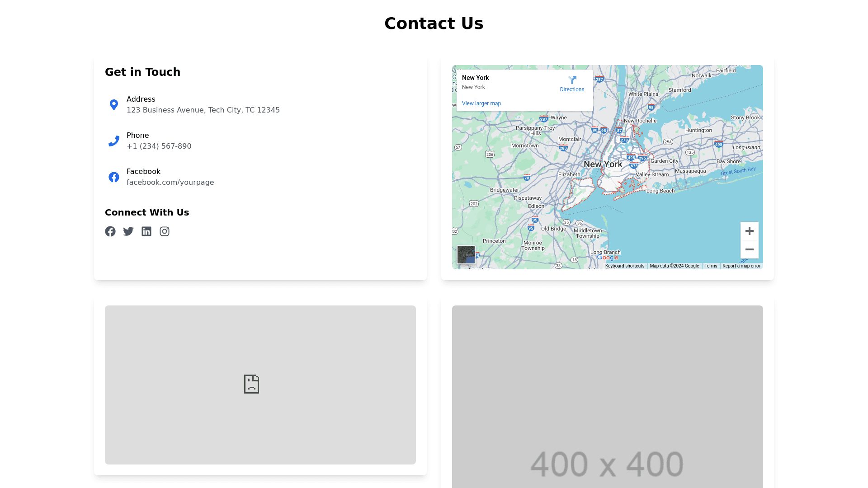Click the New York label on map

pyautogui.click(x=603, y=164)
